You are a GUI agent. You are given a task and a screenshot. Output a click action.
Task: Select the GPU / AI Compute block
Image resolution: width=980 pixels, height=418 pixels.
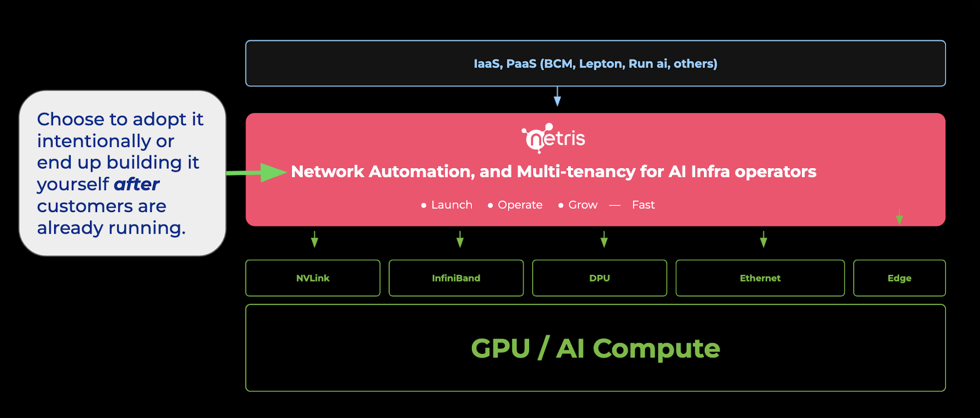click(x=595, y=348)
